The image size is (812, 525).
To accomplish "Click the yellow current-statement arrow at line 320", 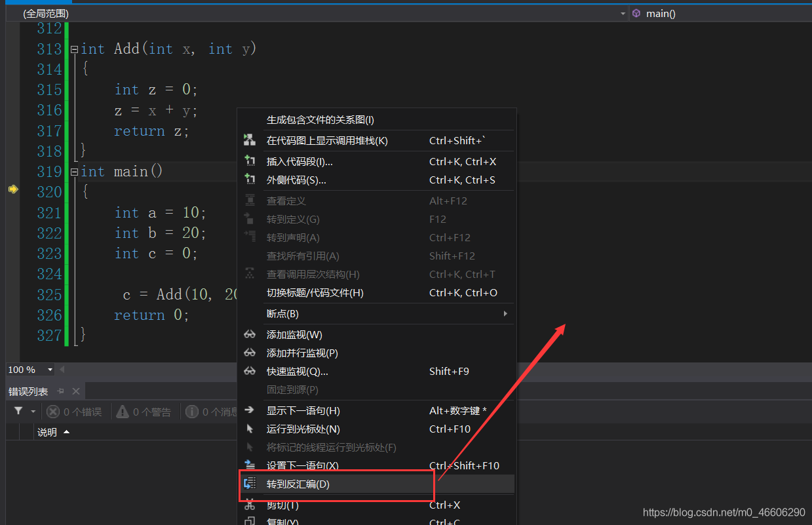I will point(13,189).
